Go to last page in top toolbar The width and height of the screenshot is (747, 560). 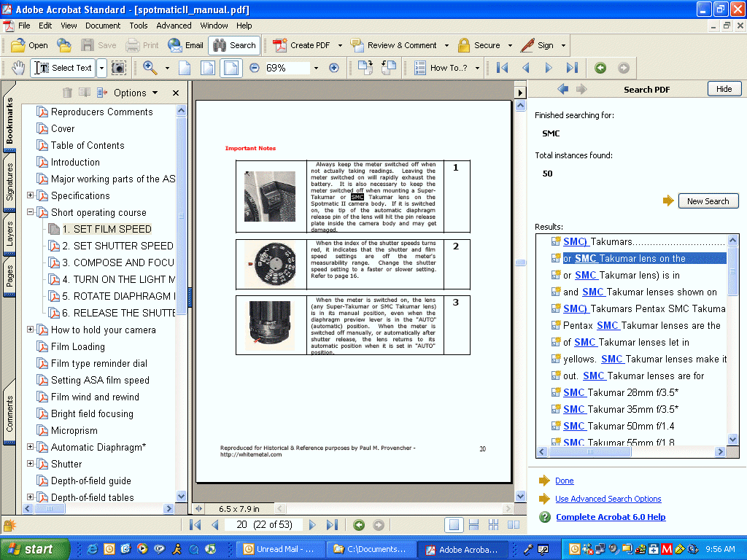[572, 68]
